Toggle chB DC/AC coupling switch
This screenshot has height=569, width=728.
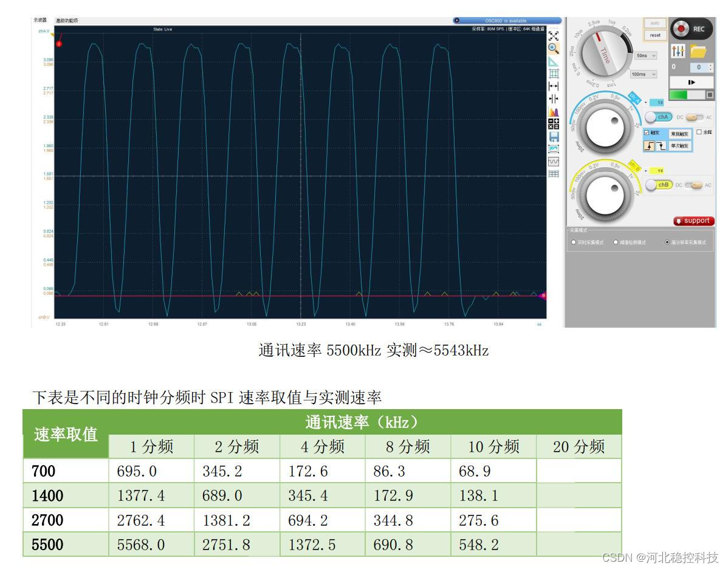click(694, 185)
